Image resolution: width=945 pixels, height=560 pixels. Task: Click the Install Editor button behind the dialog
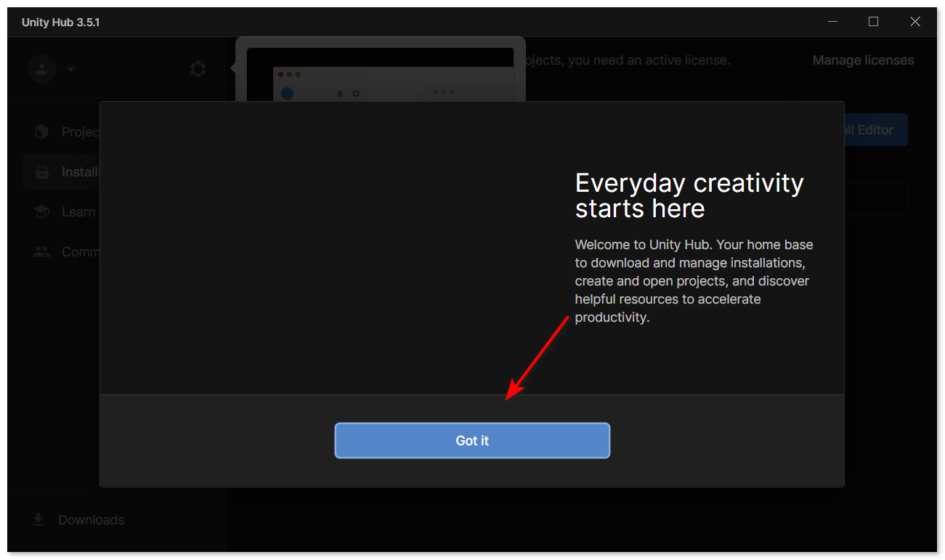click(x=875, y=130)
